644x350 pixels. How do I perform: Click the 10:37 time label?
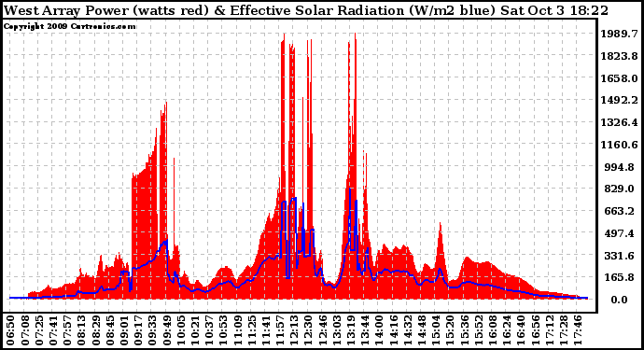pos(209,329)
